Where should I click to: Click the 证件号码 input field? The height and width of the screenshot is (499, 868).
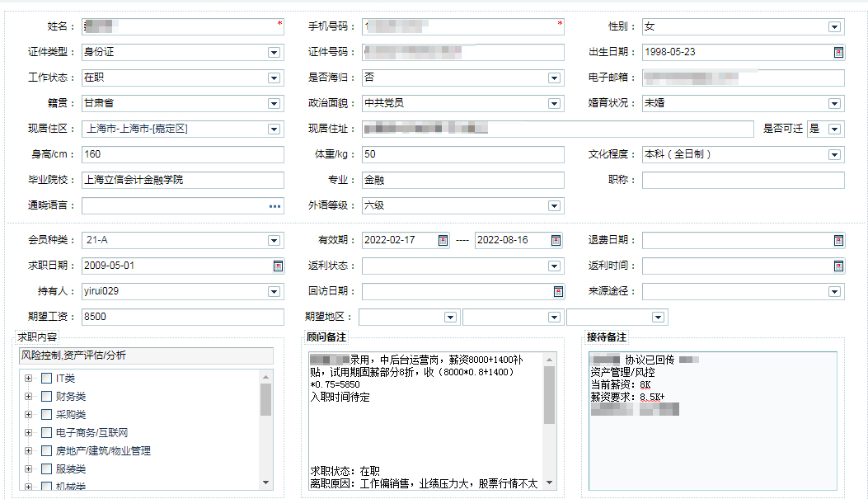(x=462, y=52)
